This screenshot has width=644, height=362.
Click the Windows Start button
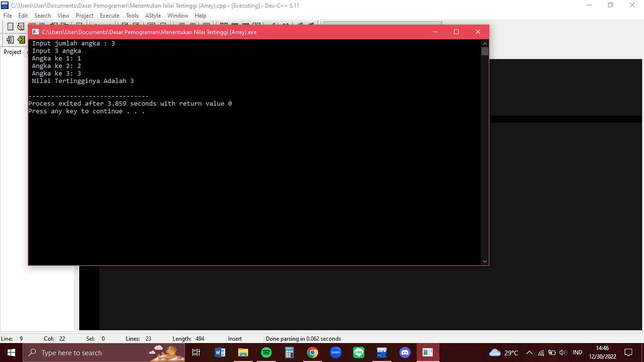pos(11,353)
